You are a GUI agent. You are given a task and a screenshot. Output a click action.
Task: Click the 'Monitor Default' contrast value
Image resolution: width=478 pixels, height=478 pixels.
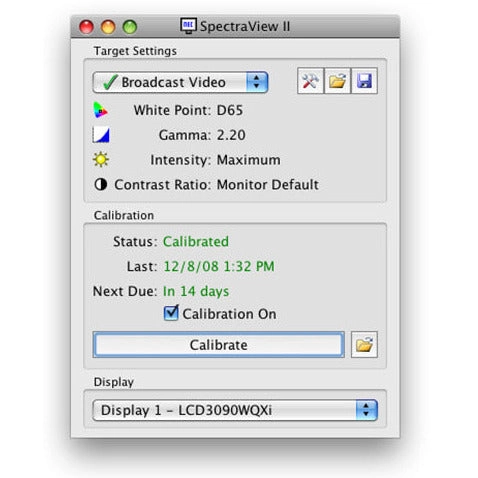coord(268,185)
